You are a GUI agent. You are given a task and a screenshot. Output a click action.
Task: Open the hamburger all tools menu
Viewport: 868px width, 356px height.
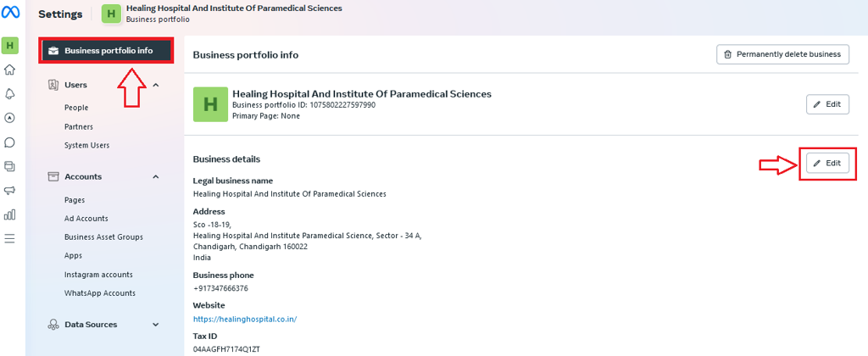tap(10, 239)
